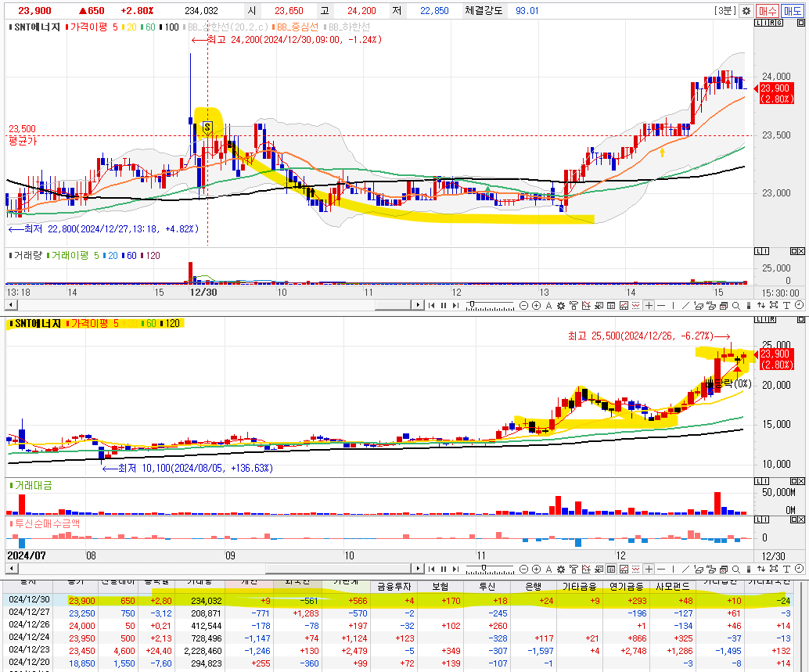The width and height of the screenshot is (809, 672).
Task: Click the daily chart horizontal scrollbar thumb
Action: click(x=339, y=569)
